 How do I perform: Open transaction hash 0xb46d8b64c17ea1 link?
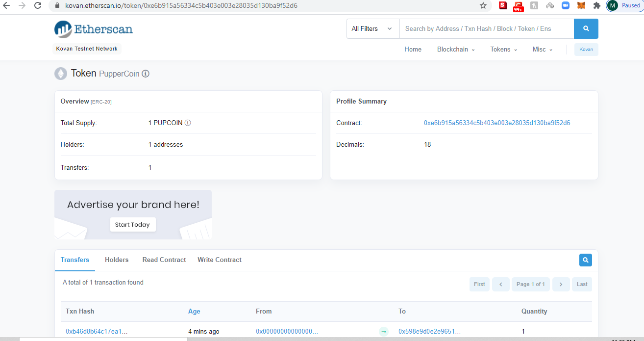(x=97, y=332)
